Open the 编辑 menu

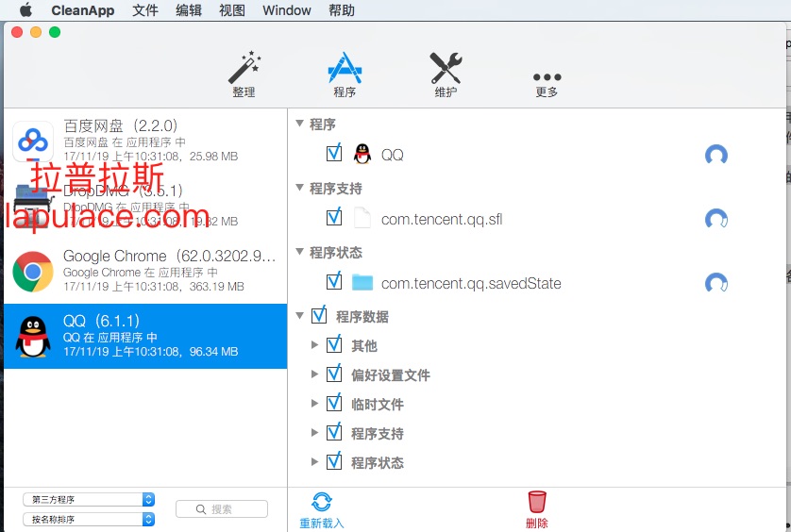189,10
